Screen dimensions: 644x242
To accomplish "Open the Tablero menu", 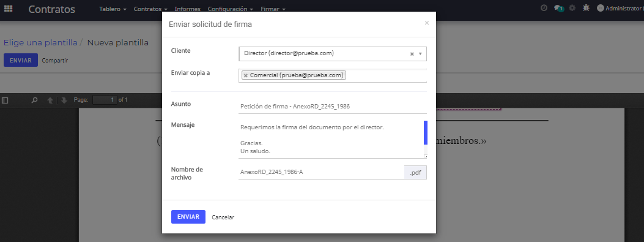I will [x=113, y=9].
